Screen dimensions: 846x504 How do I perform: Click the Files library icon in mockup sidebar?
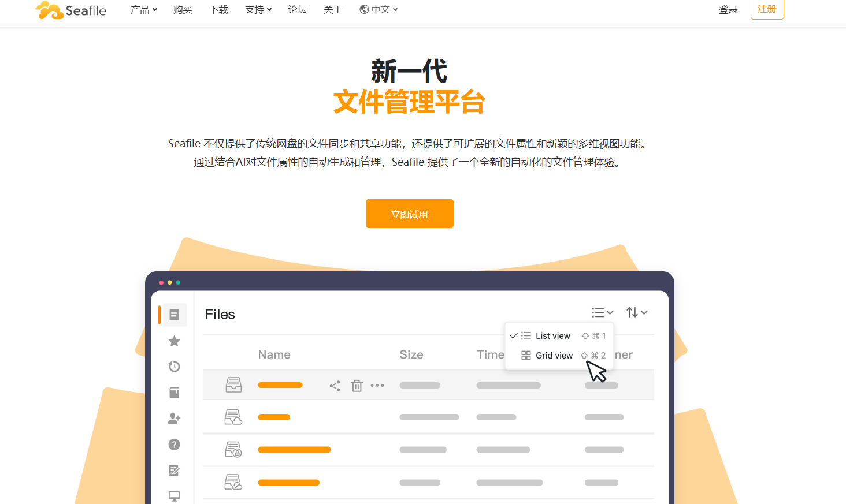pos(174,315)
